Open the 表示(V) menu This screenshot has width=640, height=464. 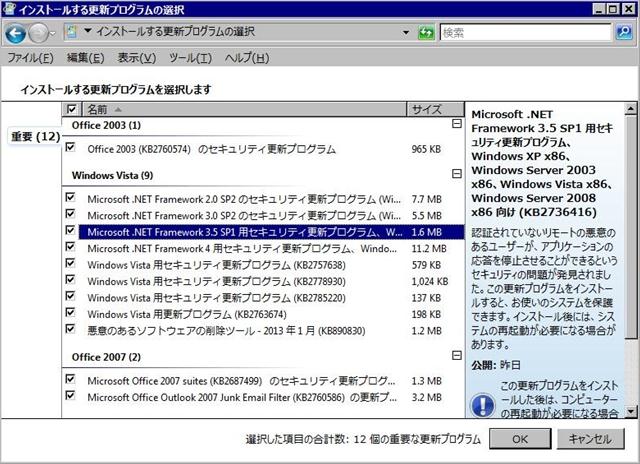coord(137,58)
